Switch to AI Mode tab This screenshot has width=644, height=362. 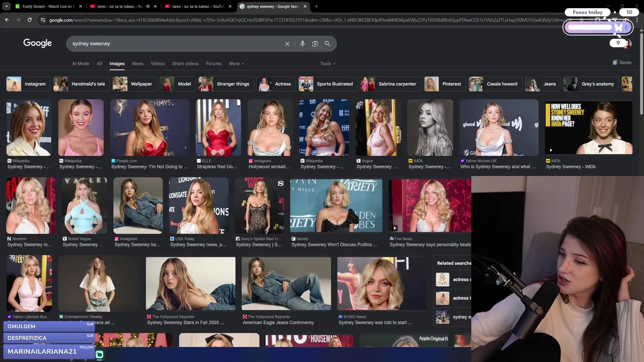tap(80, 64)
